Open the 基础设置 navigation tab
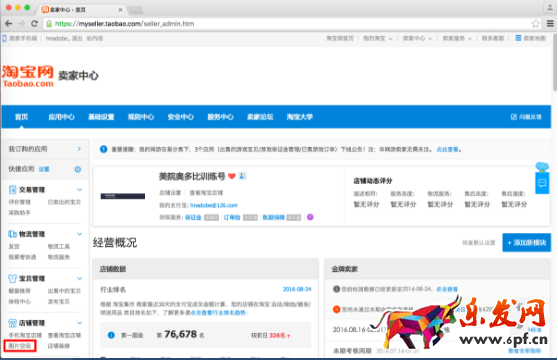This screenshot has height=360, width=558. [x=101, y=117]
